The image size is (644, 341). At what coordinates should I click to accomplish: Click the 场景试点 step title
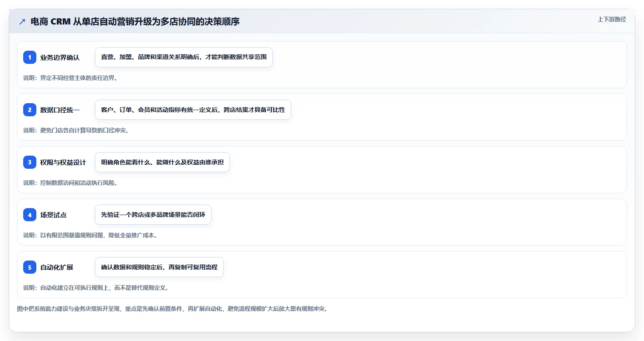point(53,215)
